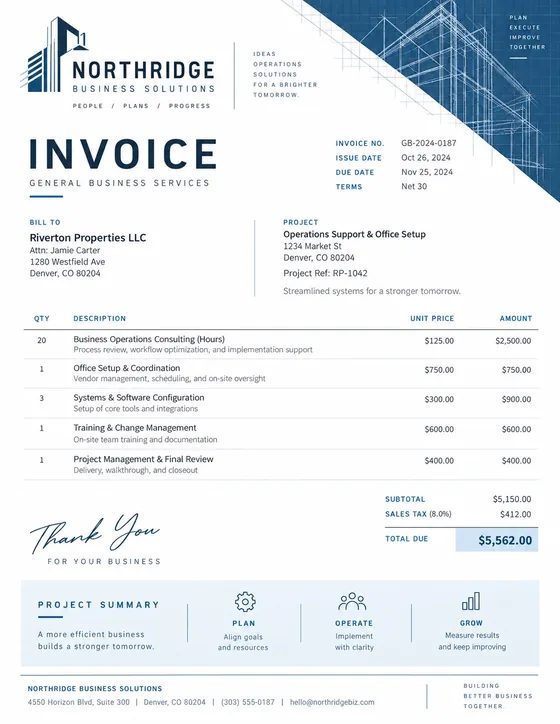Click the hello@northridgebiz.com email address
Image resolution: width=560 pixels, height=724 pixels.
click(x=332, y=702)
